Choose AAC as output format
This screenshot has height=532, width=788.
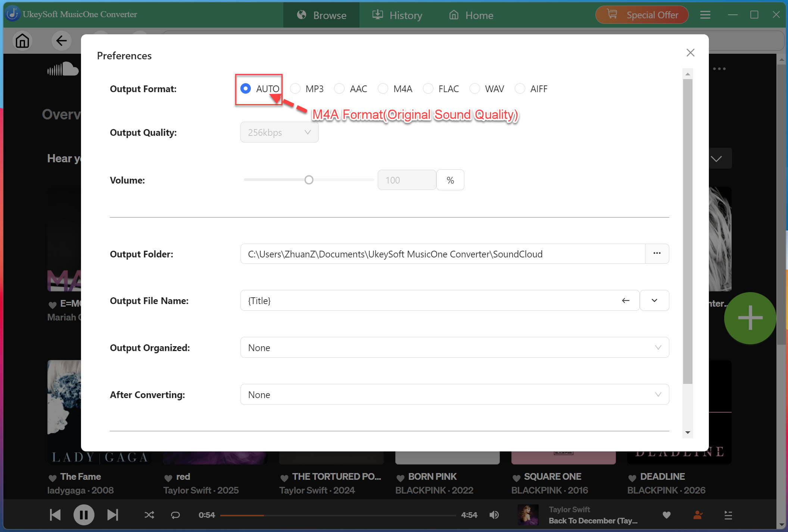[339, 89]
